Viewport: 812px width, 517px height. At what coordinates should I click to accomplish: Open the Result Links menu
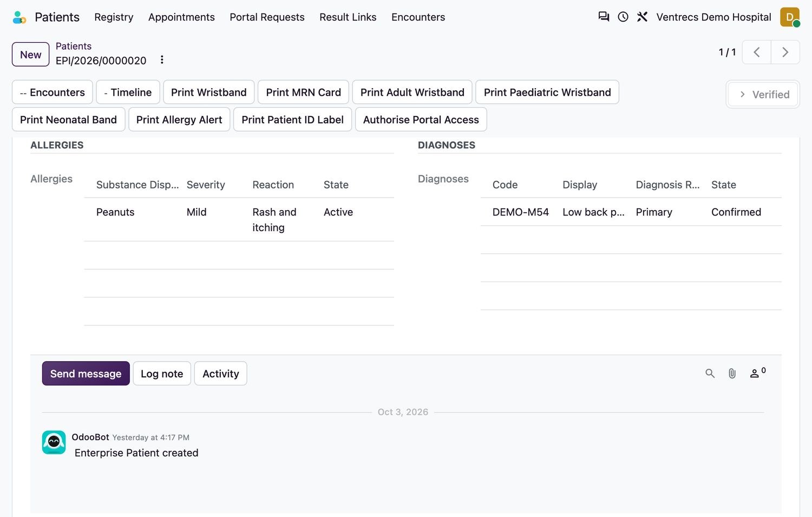348,17
